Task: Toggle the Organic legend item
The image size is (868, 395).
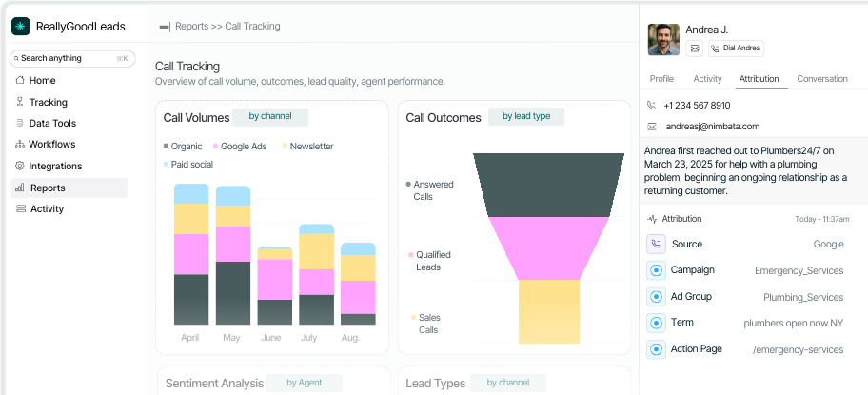Action: [184, 147]
